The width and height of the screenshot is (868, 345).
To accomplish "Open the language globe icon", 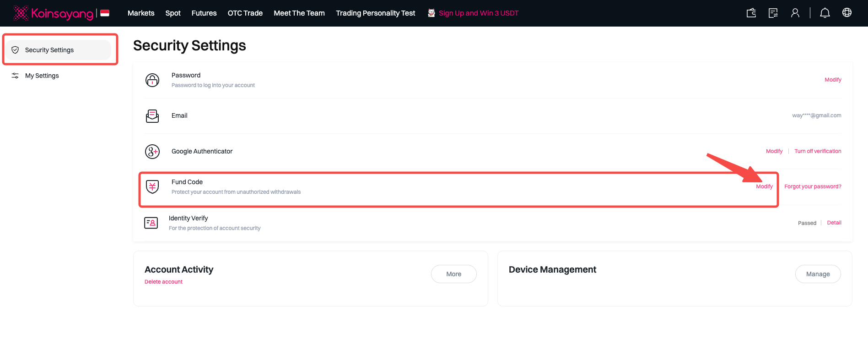I will (846, 13).
